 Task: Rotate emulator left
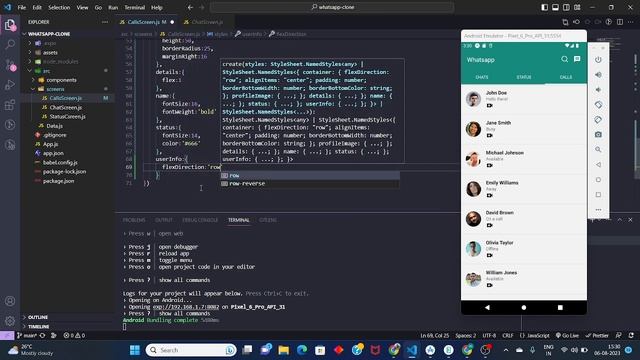click(x=598, y=105)
